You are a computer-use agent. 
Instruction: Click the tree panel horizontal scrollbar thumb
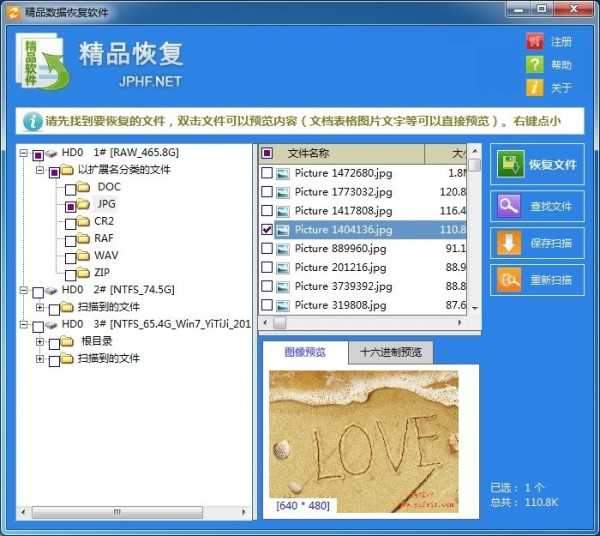point(117,512)
